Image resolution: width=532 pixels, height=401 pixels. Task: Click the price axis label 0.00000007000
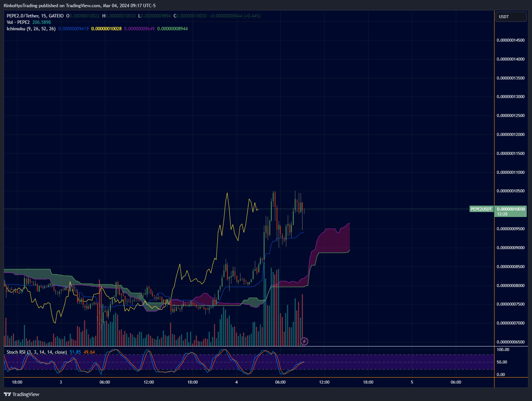511,323
